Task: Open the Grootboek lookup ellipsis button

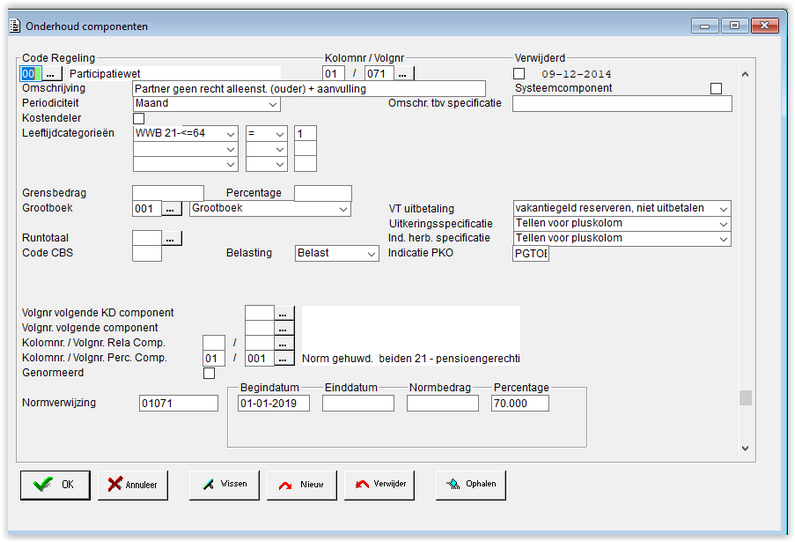Action: pyautogui.click(x=171, y=208)
